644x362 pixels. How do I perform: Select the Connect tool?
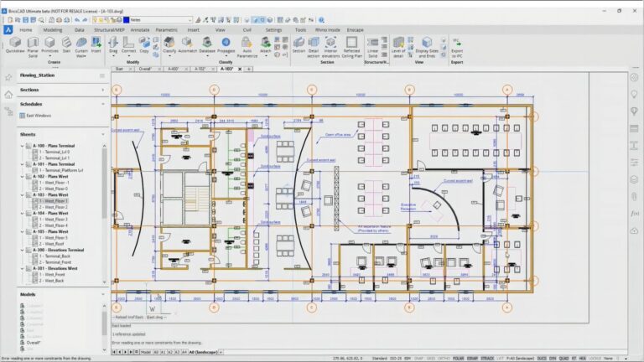pos(128,44)
